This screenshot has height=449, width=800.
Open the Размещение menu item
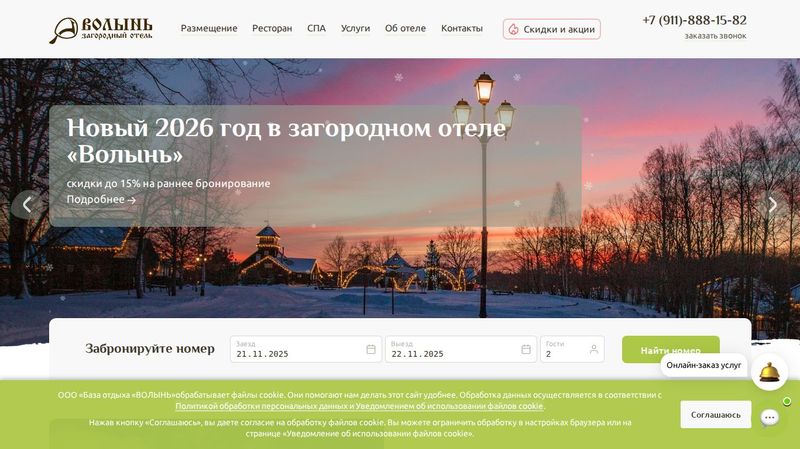(x=209, y=29)
